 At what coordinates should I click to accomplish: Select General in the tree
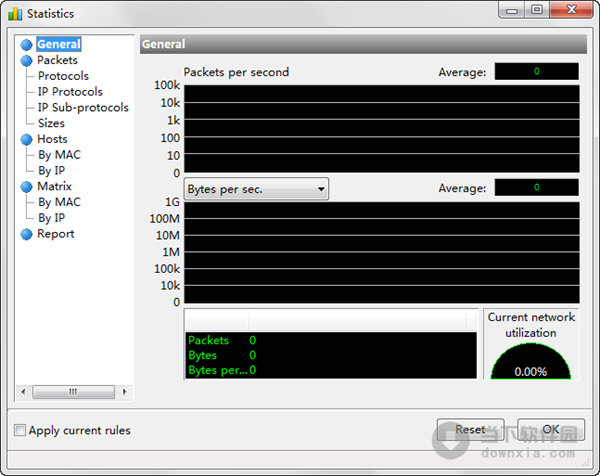click(59, 44)
